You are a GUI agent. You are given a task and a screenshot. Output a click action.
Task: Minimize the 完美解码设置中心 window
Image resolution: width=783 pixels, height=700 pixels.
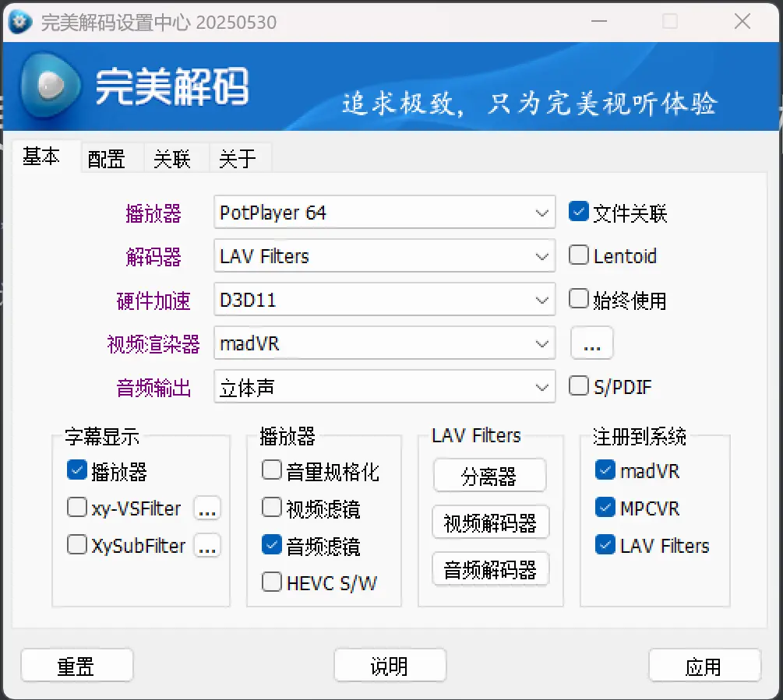598,22
